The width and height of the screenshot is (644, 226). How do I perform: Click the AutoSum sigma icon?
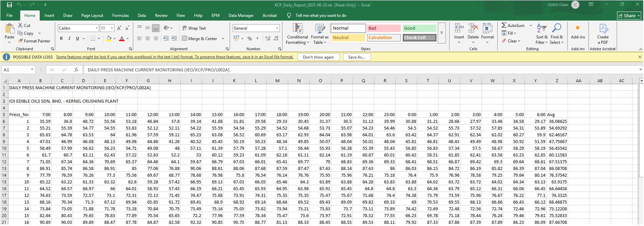(504, 25)
